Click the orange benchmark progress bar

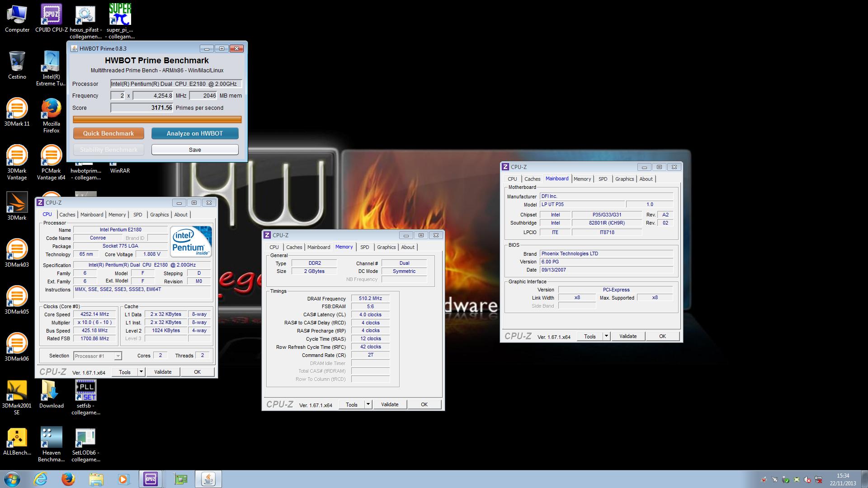[x=157, y=120]
